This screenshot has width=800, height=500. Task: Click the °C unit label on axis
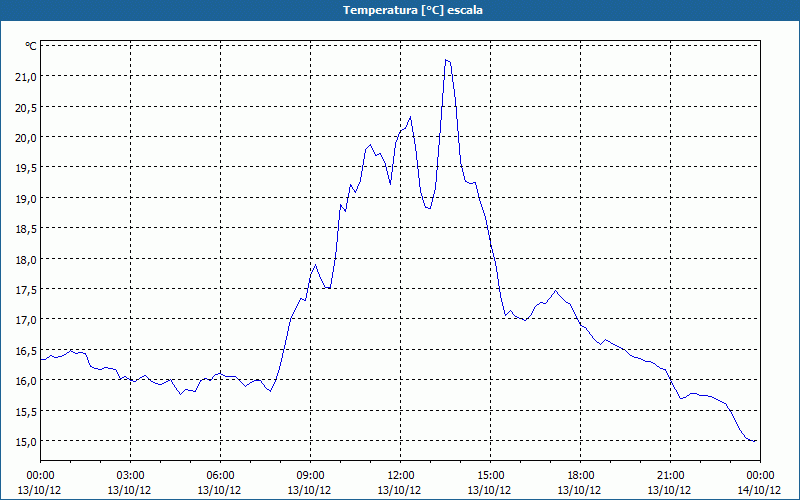coord(31,46)
